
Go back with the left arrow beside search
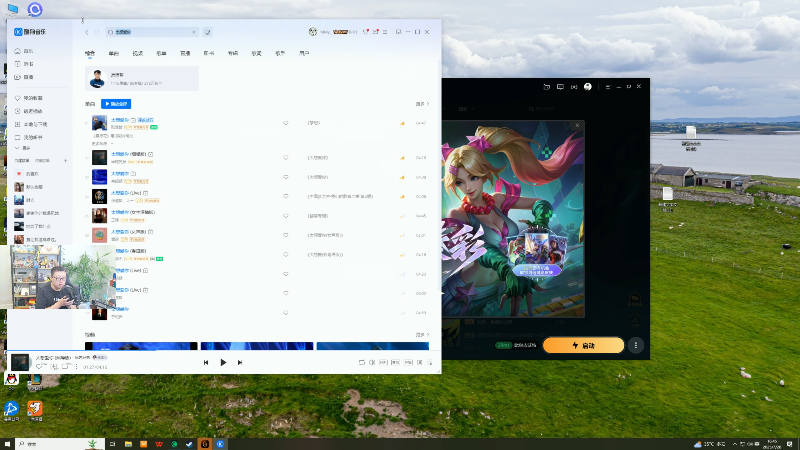click(87, 32)
